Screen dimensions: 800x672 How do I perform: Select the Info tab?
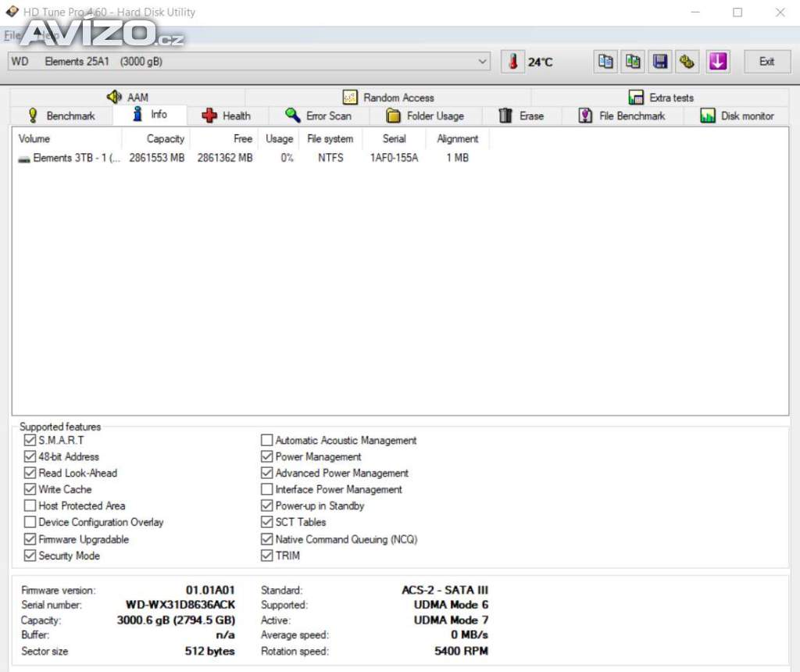click(150, 114)
